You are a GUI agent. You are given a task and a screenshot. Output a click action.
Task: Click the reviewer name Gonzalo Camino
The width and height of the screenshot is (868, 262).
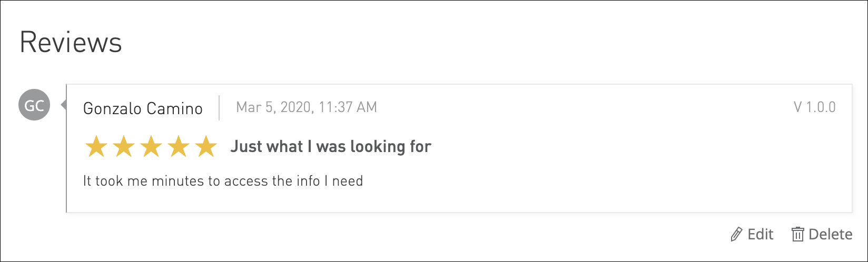(x=143, y=108)
